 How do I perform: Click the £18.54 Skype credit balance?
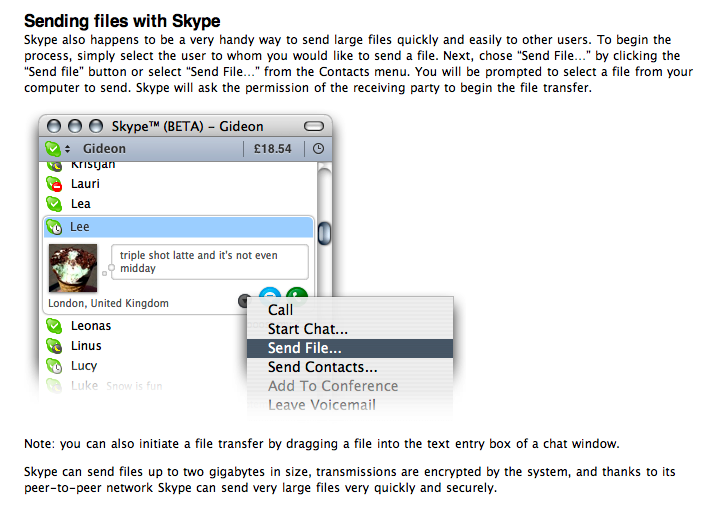pyautogui.click(x=272, y=149)
